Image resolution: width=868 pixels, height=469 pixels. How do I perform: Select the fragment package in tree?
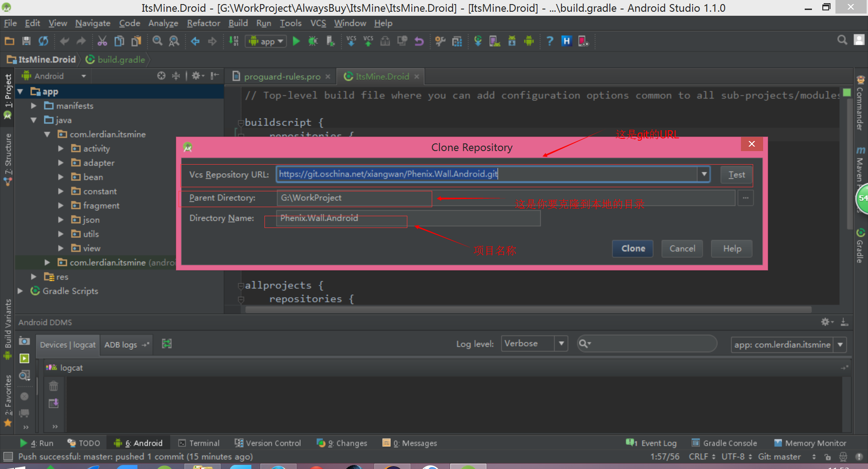(x=101, y=206)
